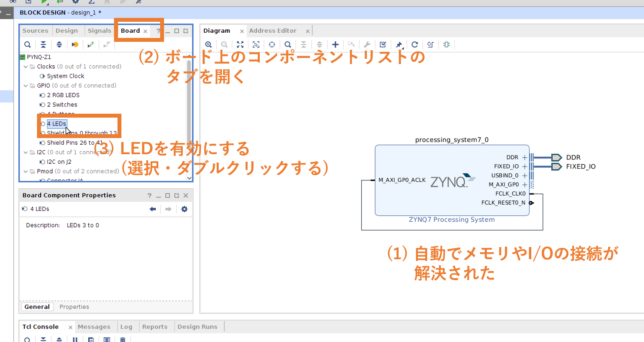The width and height of the screenshot is (644, 342).
Task: Select the Add IP plus icon
Action: [x=335, y=44]
